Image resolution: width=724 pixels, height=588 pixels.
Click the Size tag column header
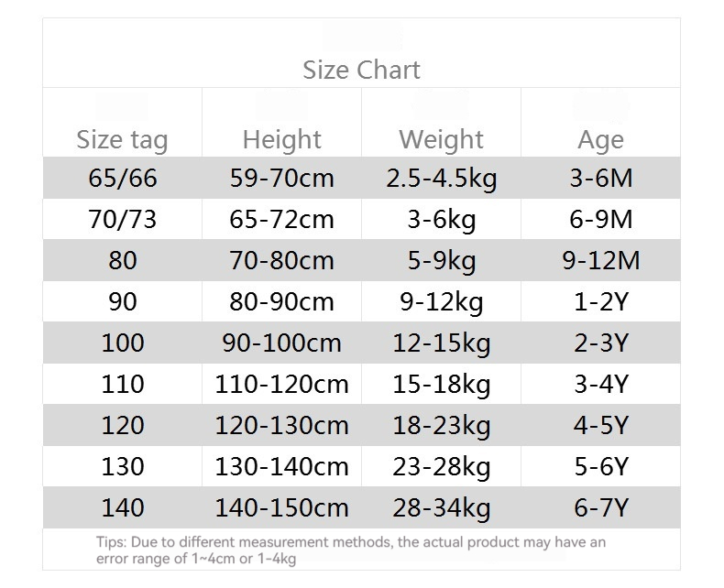[x=122, y=139]
